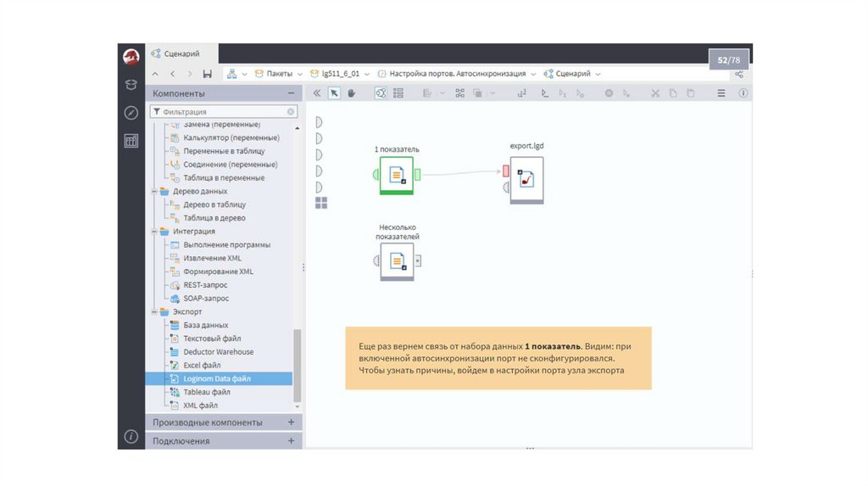Click the info circle icon in toolbar
The width and height of the screenshot is (868, 487).
(x=743, y=93)
